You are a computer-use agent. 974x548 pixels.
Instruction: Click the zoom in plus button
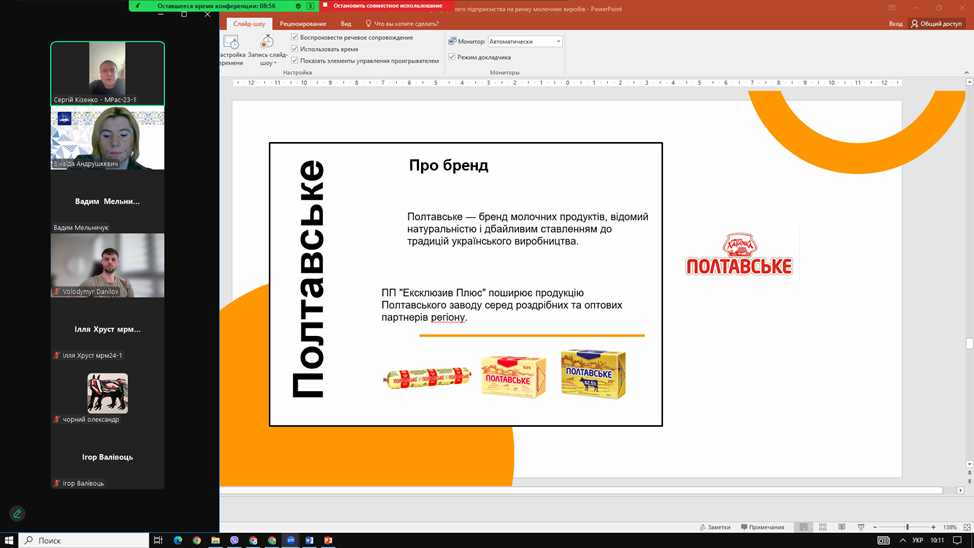pos(933,527)
